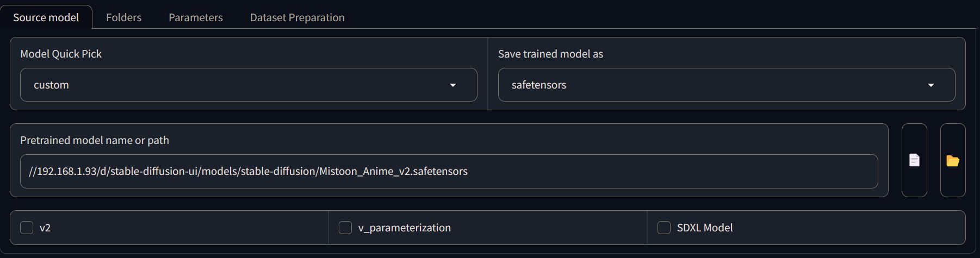Click the 'Pretrained model name or path' label
This screenshot has width=980, height=258.
click(x=95, y=140)
